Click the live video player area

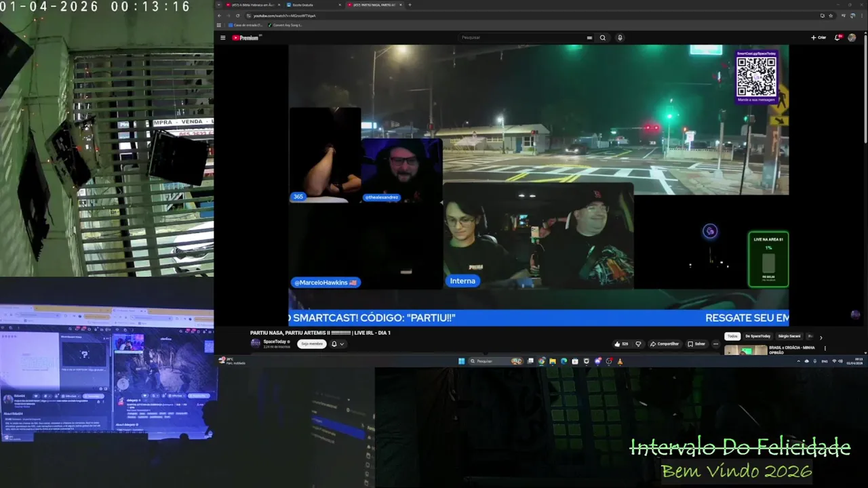pos(538,184)
